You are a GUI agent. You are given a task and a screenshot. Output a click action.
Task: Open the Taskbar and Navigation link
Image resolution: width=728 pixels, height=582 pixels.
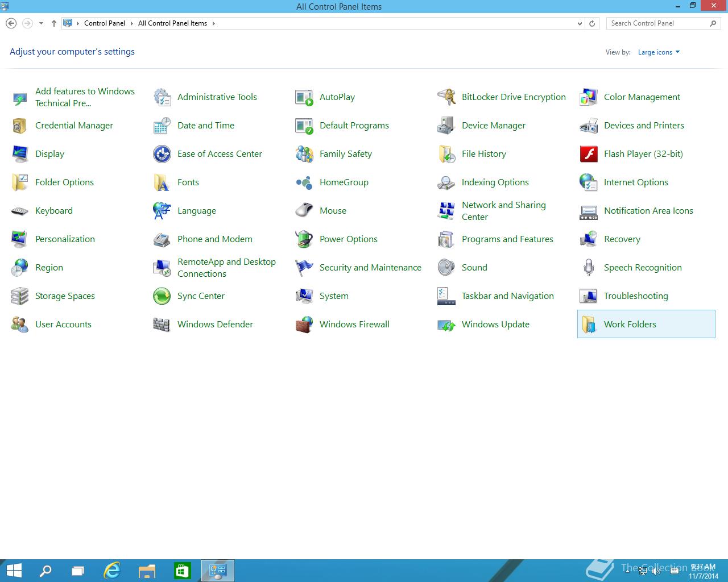pos(508,296)
